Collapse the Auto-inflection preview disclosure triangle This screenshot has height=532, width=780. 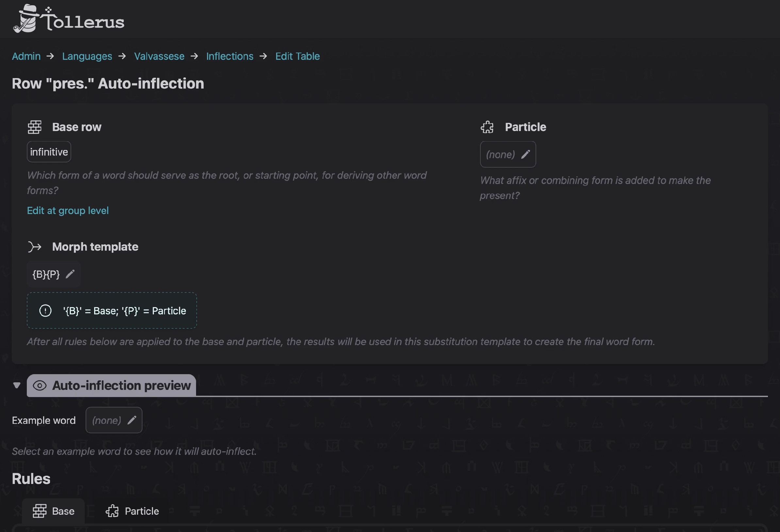16,385
